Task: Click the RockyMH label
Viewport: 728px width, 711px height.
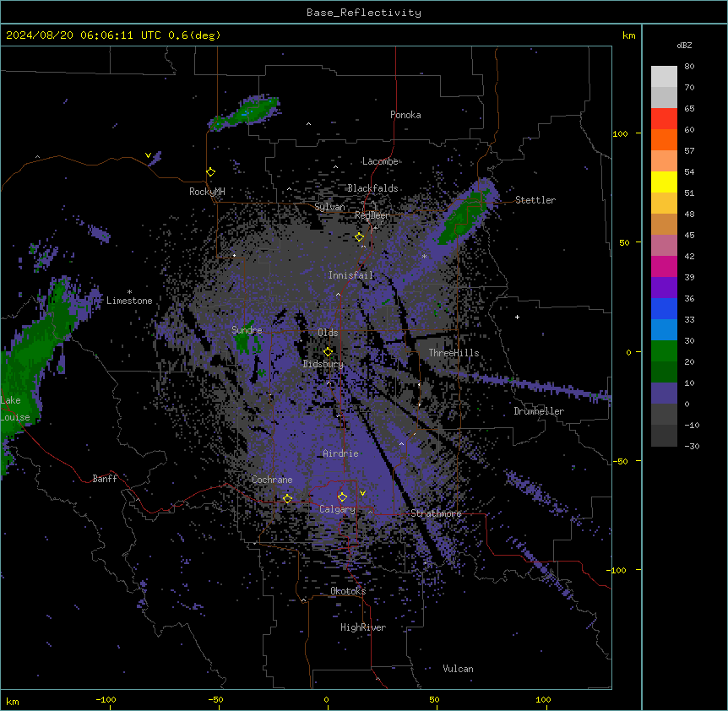Action: point(207,191)
